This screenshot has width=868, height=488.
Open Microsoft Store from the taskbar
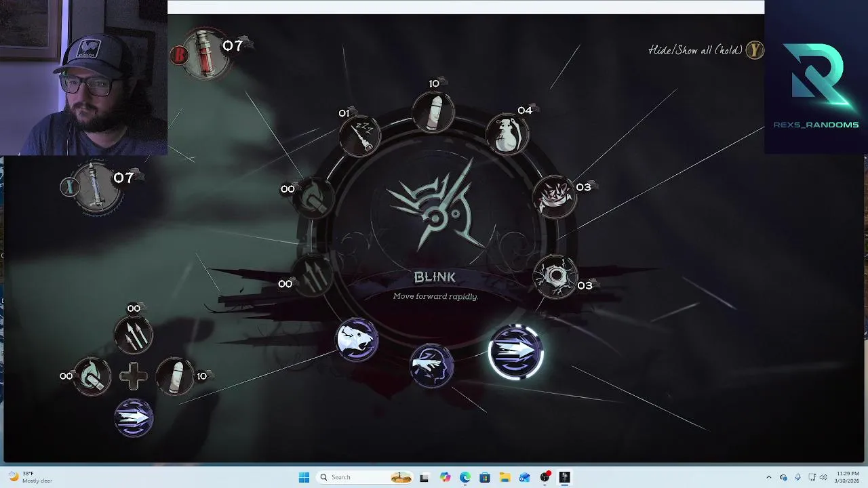tap(485, 477)
